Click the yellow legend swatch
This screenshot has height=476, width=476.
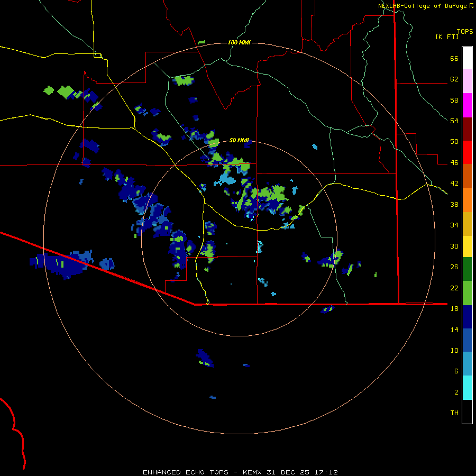point(467,246)
